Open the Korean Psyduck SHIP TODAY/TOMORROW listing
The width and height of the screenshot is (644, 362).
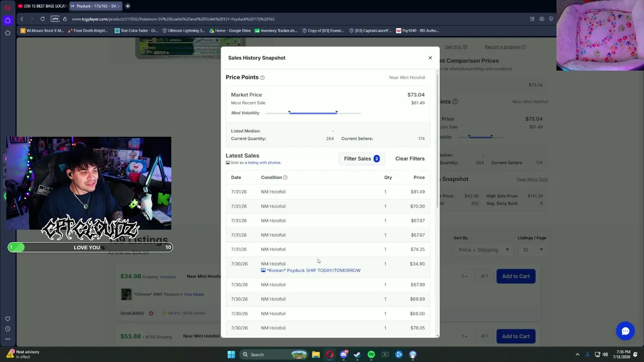tap(313, 270)
